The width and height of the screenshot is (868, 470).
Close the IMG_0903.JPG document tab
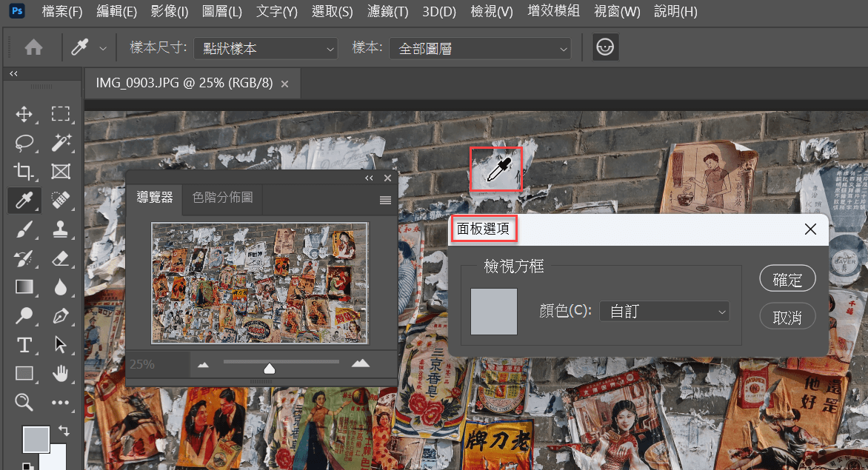pyautogui.click(x=284, y=84)
